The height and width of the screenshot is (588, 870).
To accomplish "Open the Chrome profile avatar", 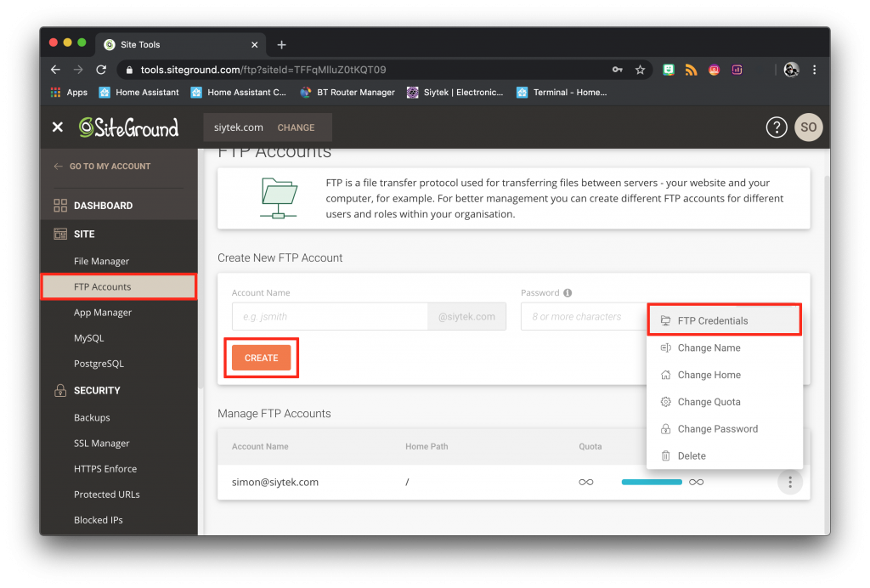I will point(791,70).
